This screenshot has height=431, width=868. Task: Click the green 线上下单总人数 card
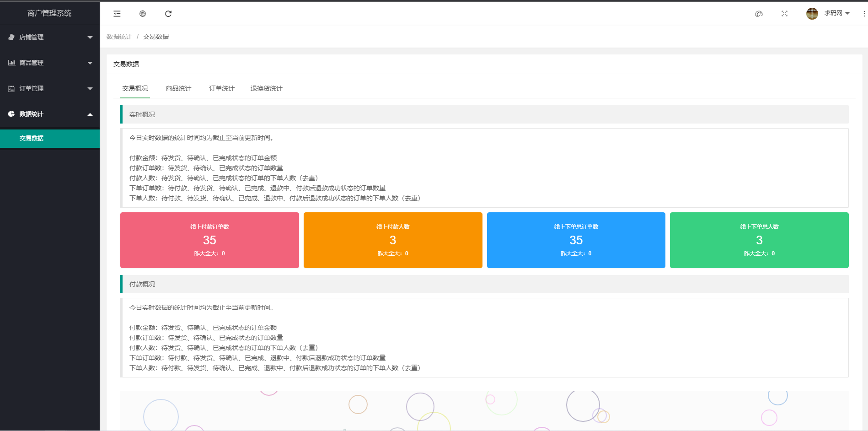[759, 240]
